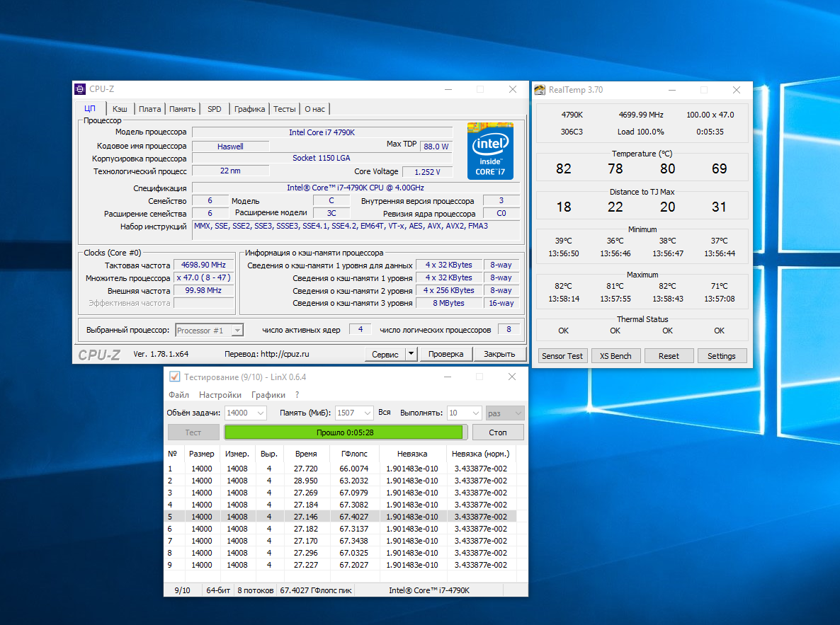Switch to the Кэш tab
840x625 pixels.
coord(120,109)
